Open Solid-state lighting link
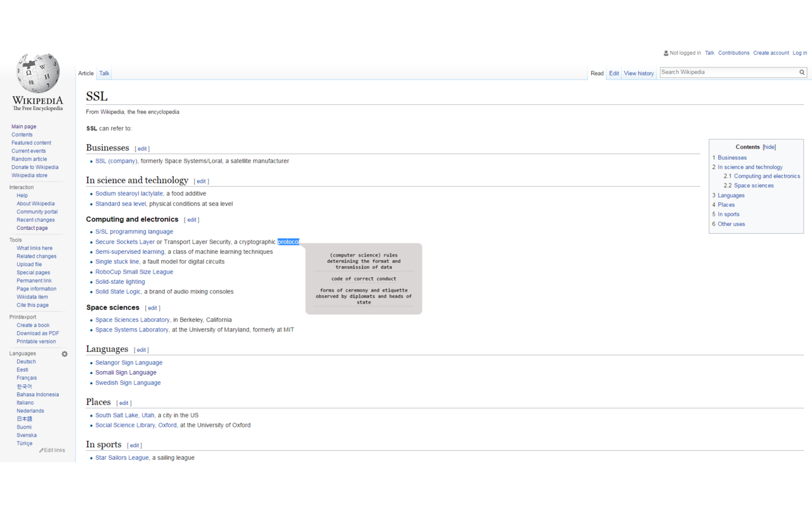This screenshot has width=812, height=508. tap(120, 282)
